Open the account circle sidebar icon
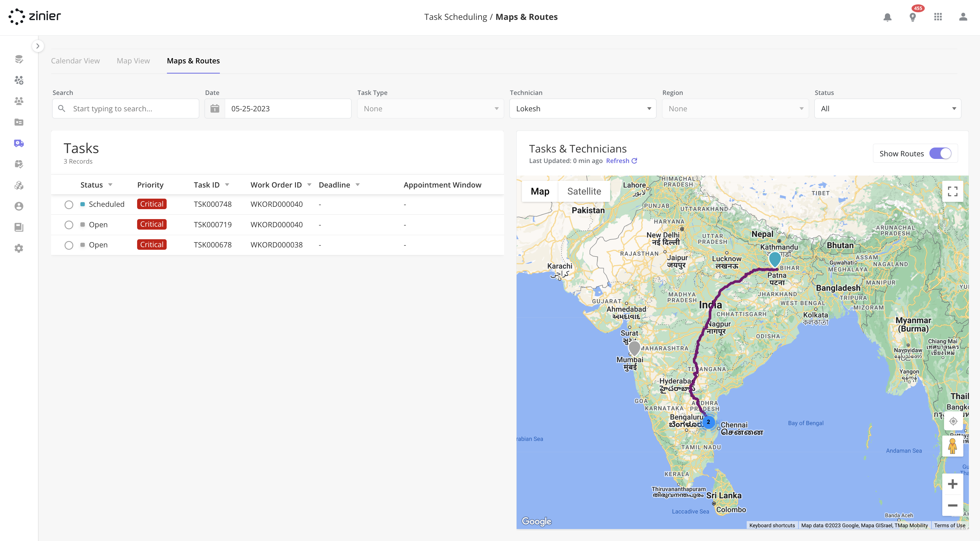The height and width of the screenshot is (541, 980). pos(19,206)
